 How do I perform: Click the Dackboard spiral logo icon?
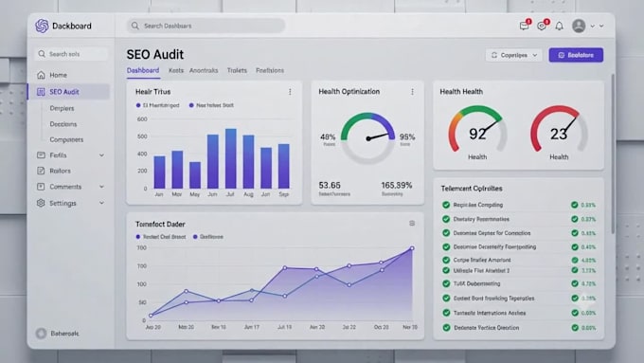point(42,26)
